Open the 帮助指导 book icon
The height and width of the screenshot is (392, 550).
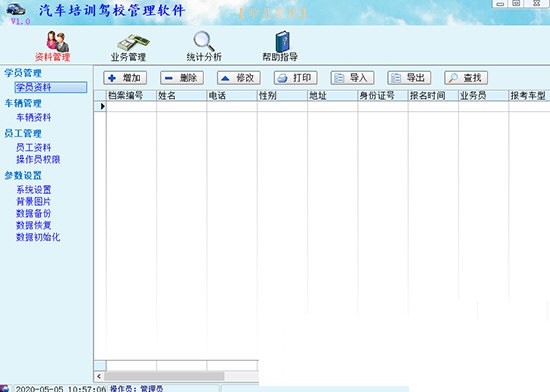(282, 42)
